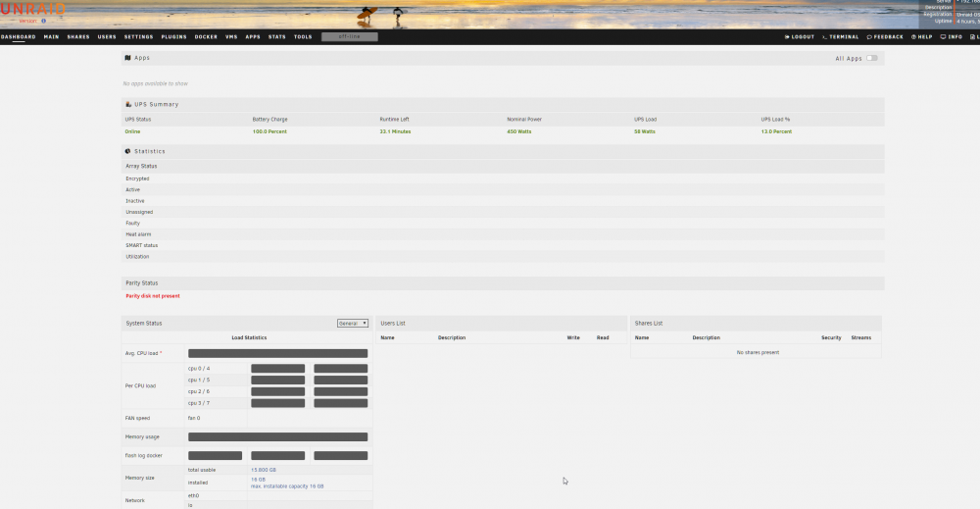Navigate to the Plugins tab
980x509 pixels.
(x=173, y=37)
